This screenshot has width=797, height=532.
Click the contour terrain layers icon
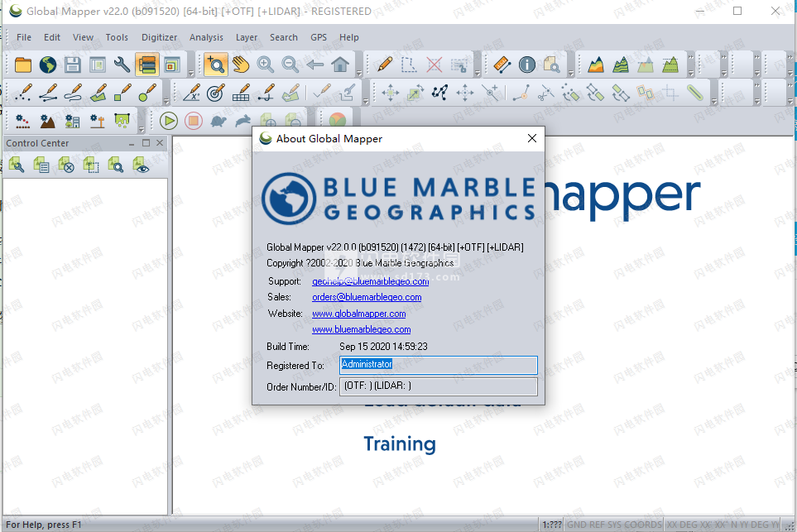tap(621, 65)
